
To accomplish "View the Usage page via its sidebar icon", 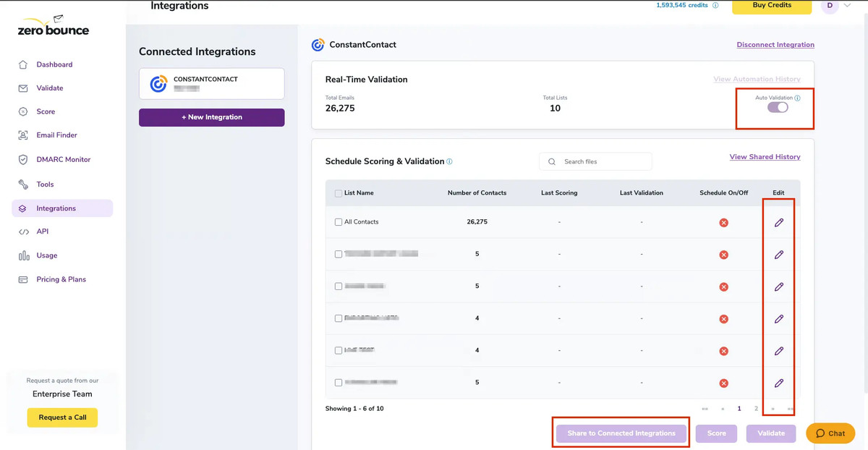I will 22,255.
